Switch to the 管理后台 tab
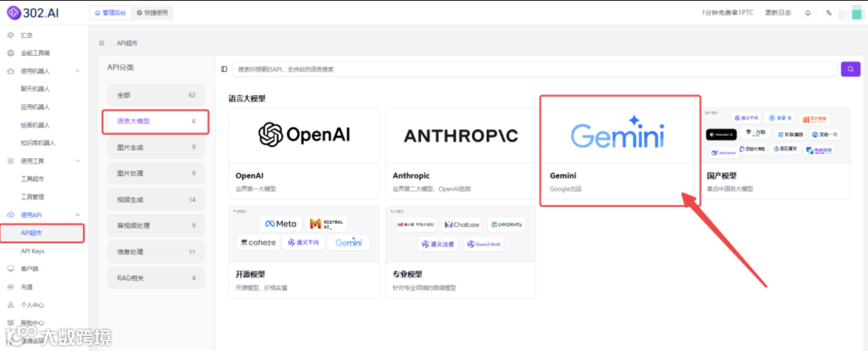Viewport: 868px width, 351px height. pyautogui.click(x=110, y=13)
